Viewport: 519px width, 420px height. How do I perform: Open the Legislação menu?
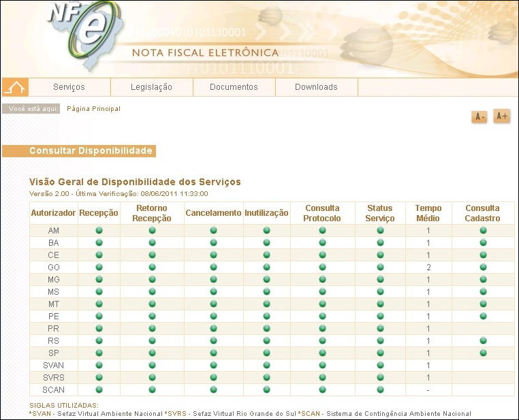point(151,87)
